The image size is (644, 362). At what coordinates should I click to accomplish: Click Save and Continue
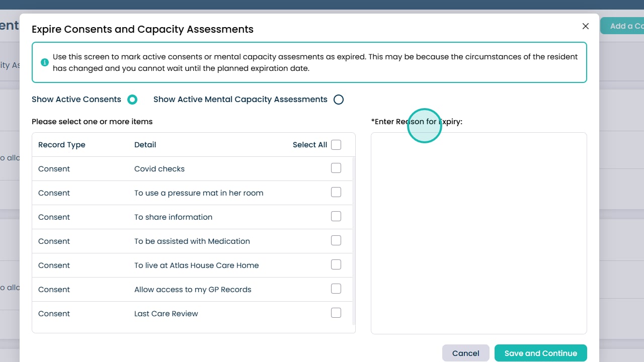pos(540,353)
